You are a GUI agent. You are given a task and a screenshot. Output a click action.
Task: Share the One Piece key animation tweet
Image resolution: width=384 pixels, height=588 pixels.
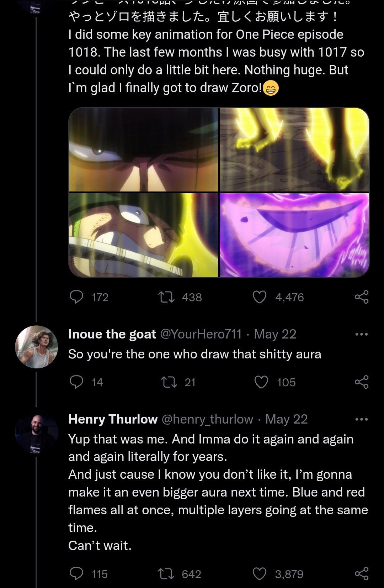click(362, 297)
